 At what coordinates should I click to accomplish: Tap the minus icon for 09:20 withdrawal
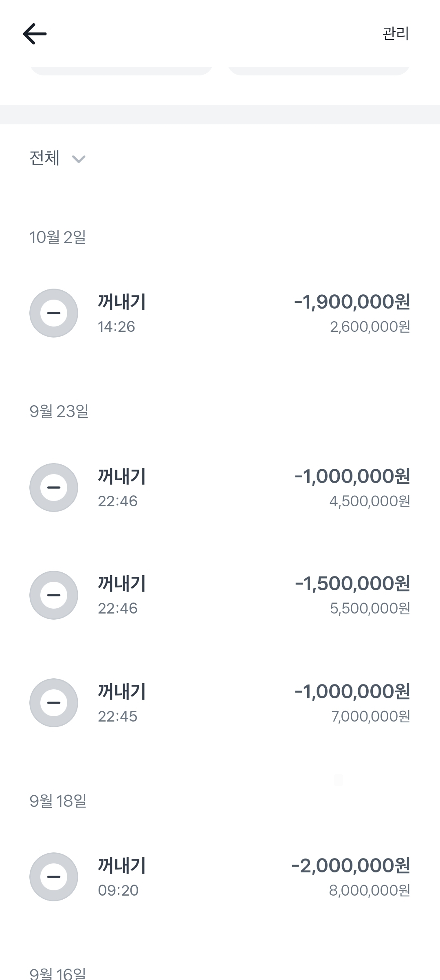coord(54,877)
